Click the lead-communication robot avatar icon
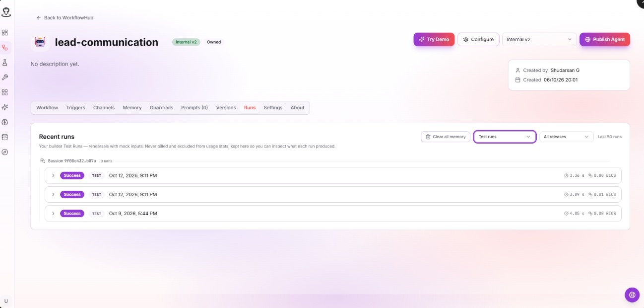The image size is (644, 308). click(40, 43)
